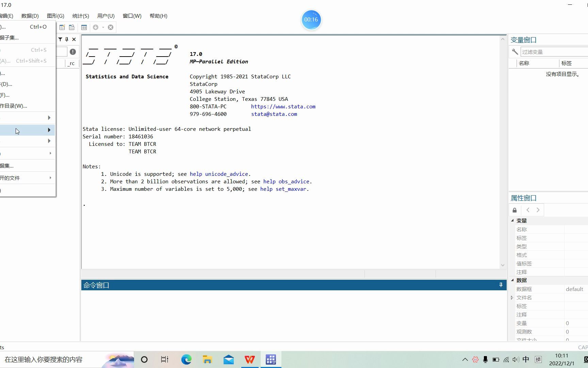Screen dimensions: 588x368
Task: Click the 过滤变量 filter field
Action: tap(554, 52)
